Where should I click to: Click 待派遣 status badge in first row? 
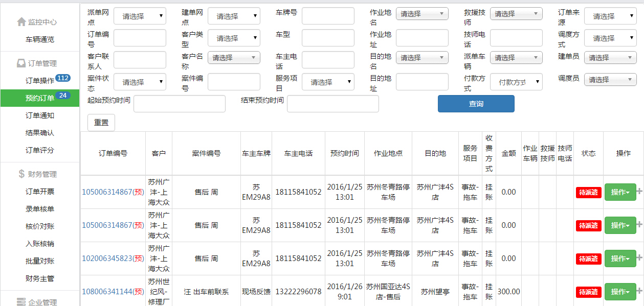[588, 192]
